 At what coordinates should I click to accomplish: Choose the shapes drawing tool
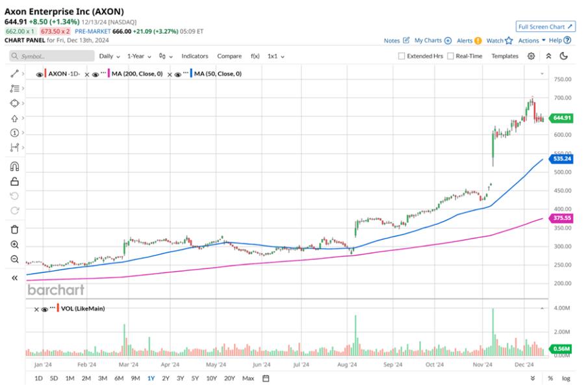pos(14,103)
